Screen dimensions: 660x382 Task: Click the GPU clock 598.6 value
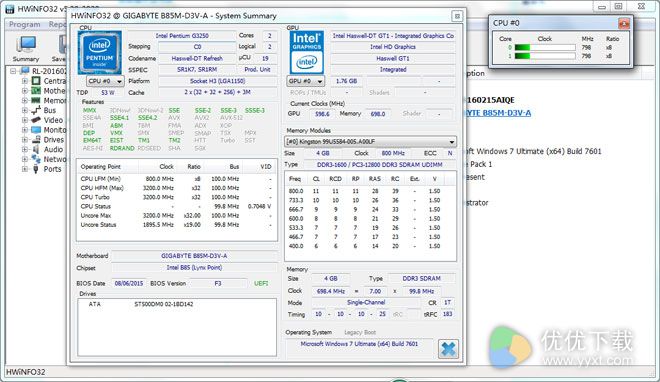tap(322, 114)
